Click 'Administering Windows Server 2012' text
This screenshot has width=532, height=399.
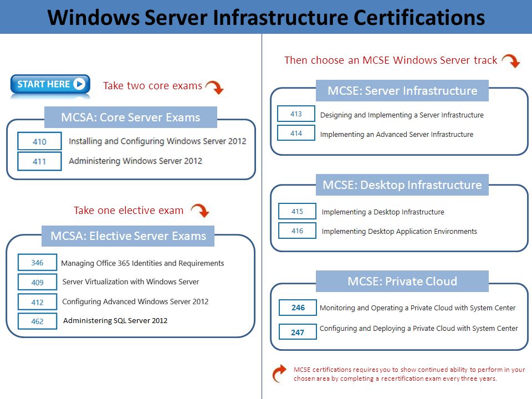click(135, 161)
